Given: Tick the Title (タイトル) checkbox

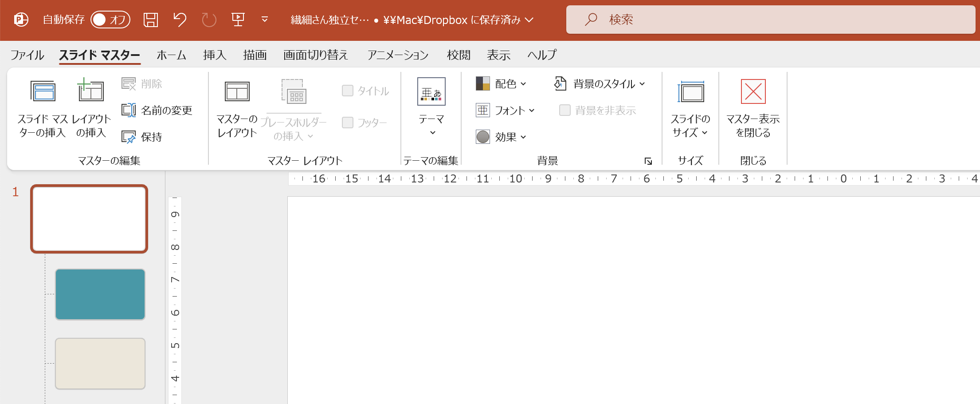Looking at the screenshot, I should point(348,91).
